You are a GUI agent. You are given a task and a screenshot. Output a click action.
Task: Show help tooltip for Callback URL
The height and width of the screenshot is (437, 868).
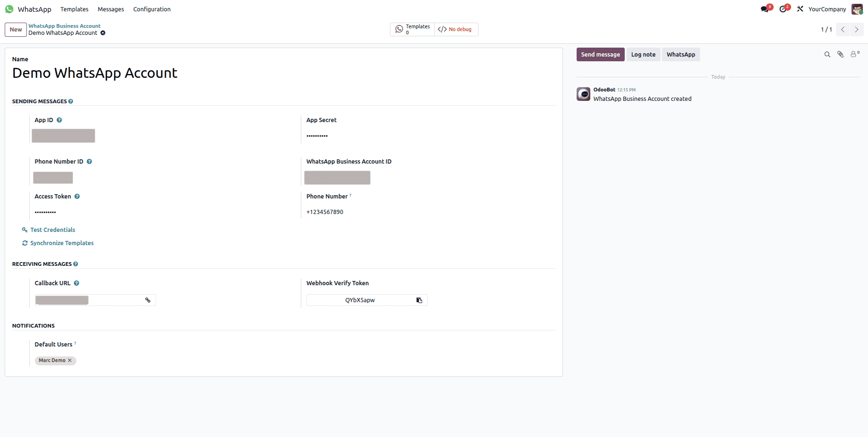click(76, 283)
